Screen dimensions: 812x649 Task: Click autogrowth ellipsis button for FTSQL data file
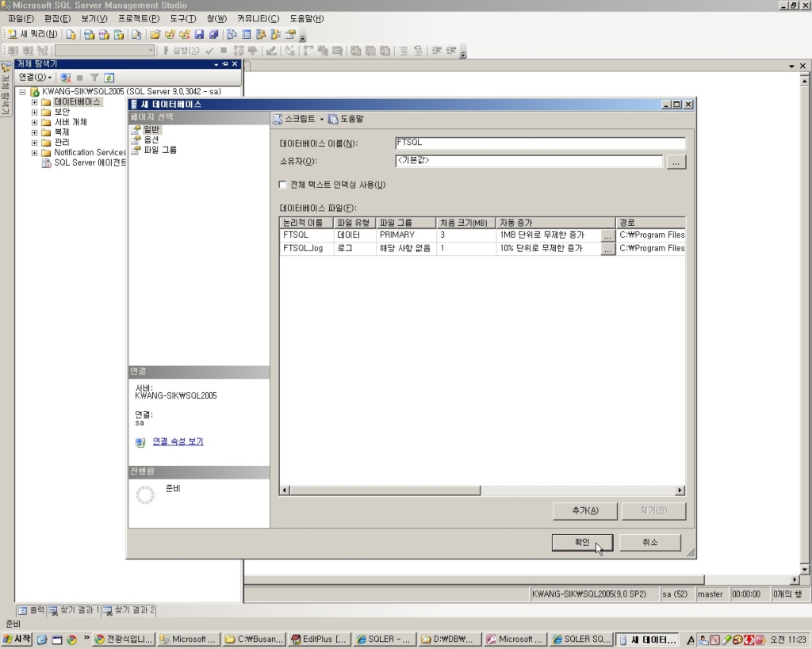tap(608, 235)
